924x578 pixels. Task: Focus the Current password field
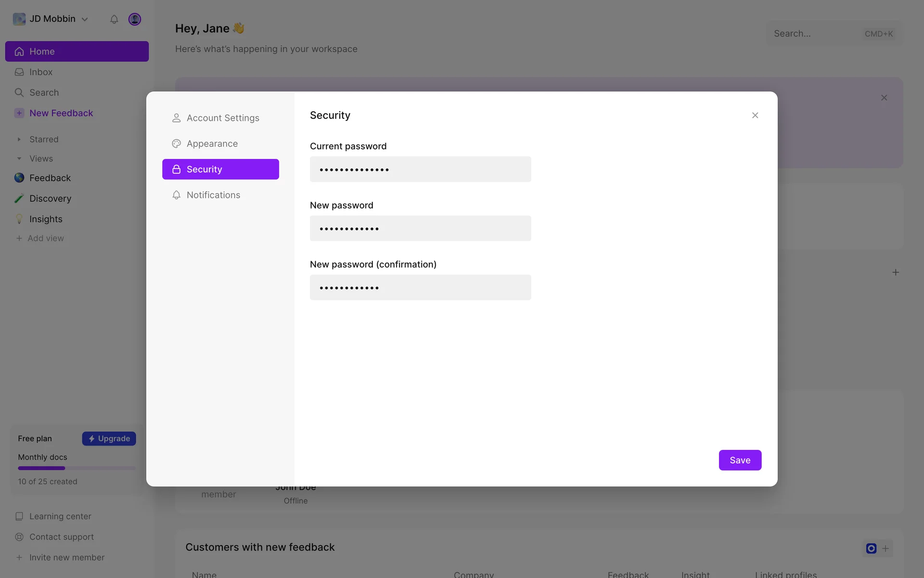(420, 170)
